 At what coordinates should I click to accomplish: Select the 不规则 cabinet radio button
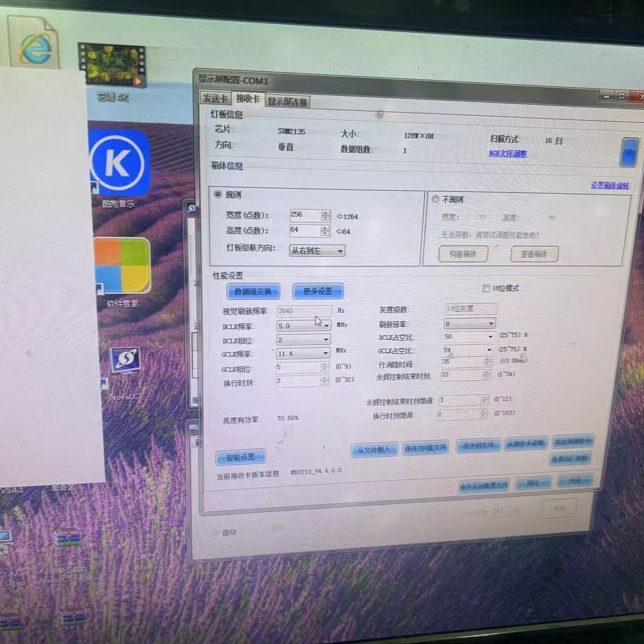pos(435,199)
